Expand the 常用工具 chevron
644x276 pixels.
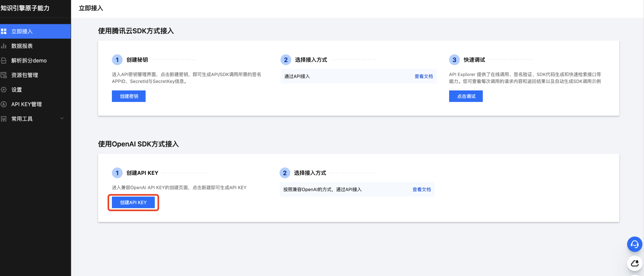[62, 119]
